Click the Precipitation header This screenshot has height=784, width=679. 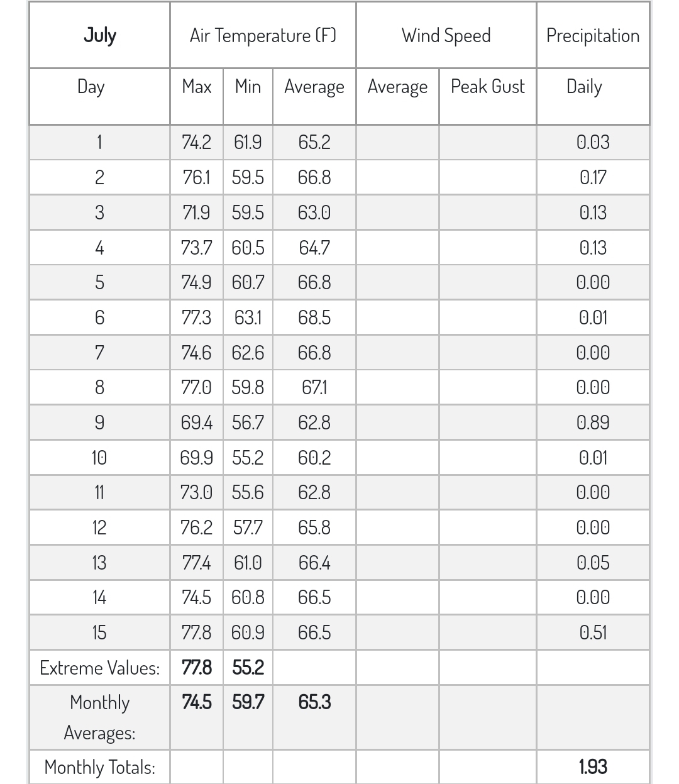[593, 35]
